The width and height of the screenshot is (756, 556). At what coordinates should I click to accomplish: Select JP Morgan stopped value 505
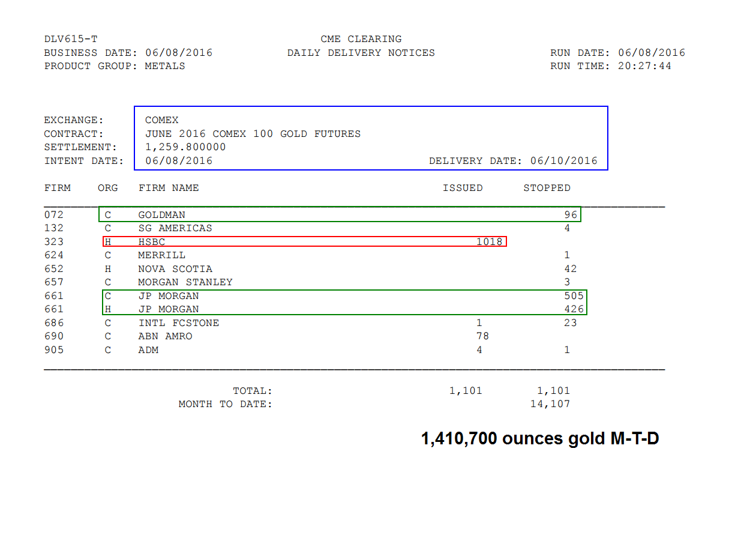pos(574,296)
